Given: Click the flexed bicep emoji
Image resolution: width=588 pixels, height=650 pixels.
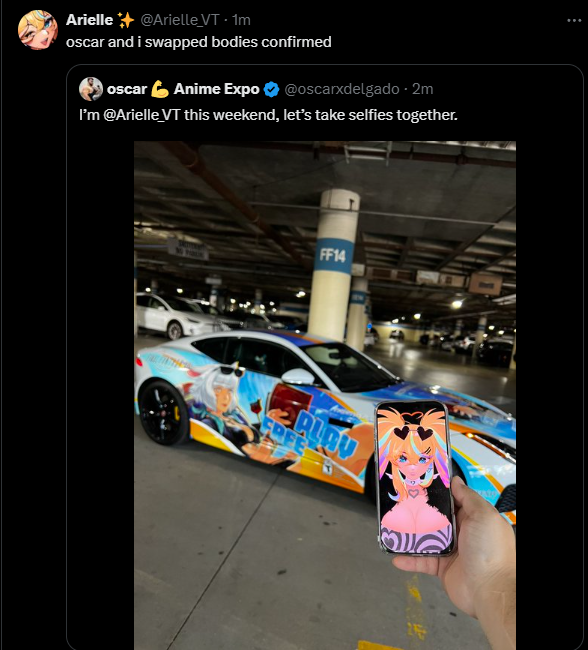Looking at the screenshot, I should point(160,89).
